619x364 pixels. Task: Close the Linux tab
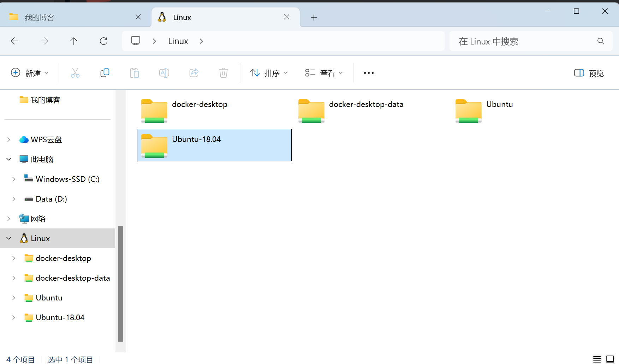click(x=287, y=17)
